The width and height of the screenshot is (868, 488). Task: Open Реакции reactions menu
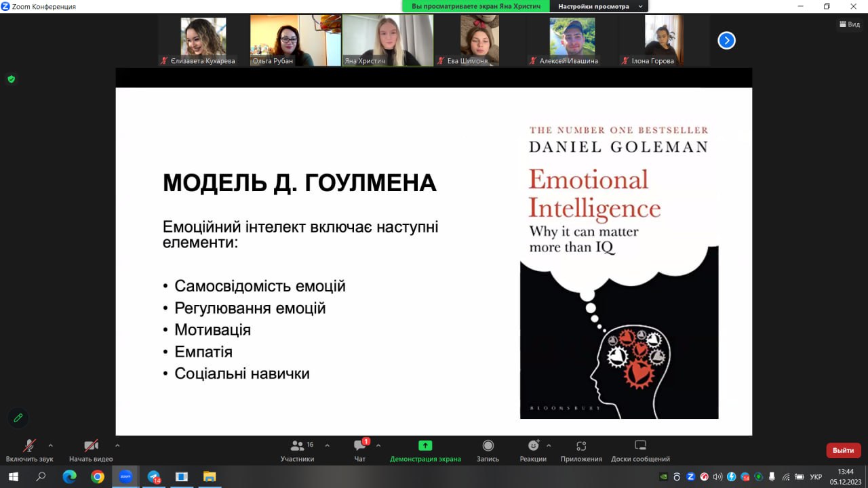[x=533, y=451]
